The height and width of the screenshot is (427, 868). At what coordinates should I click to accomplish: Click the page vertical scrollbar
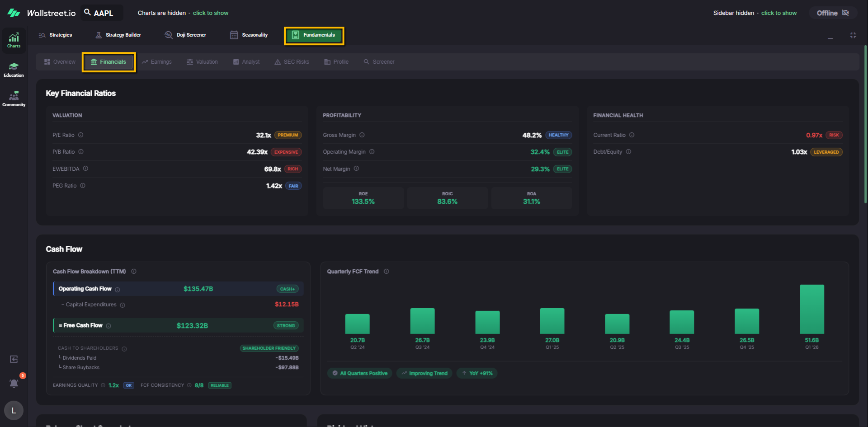click(865, 124)
